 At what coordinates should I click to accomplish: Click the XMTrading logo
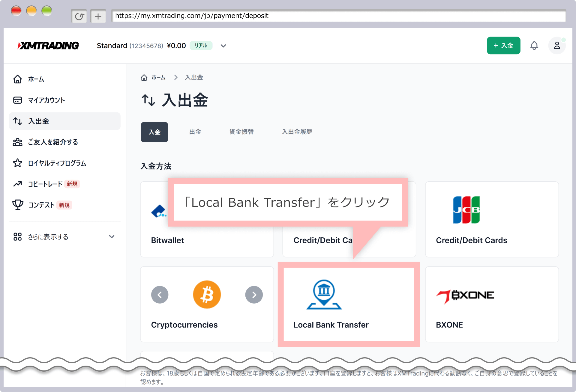click(x=48, y=46)
